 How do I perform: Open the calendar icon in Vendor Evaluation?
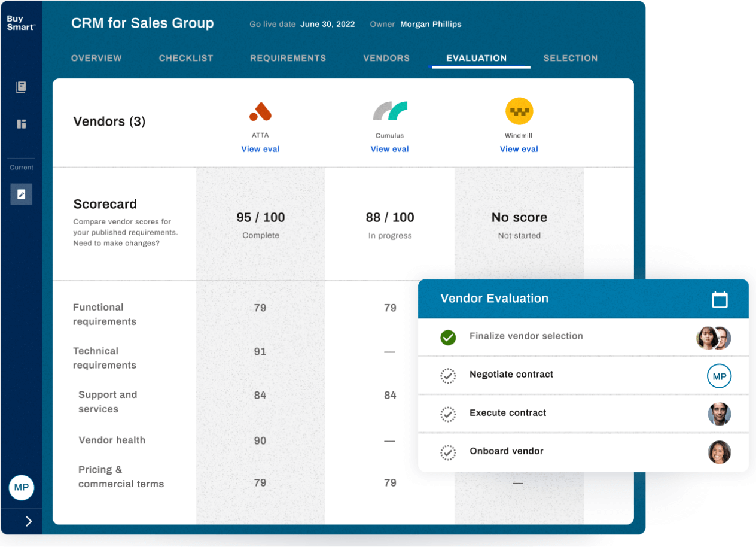(720, 299)
